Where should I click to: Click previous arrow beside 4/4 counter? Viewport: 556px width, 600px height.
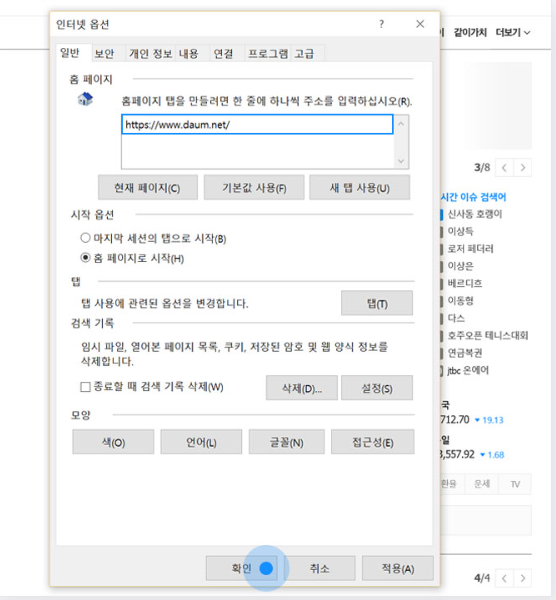(x=504, y=578)
